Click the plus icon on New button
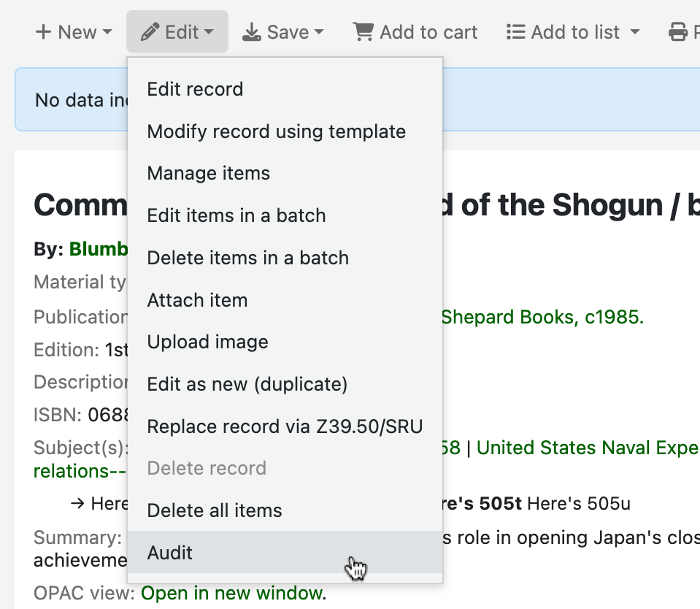The width and height of the screenshot is (700, 609). [x=43, y=33]
